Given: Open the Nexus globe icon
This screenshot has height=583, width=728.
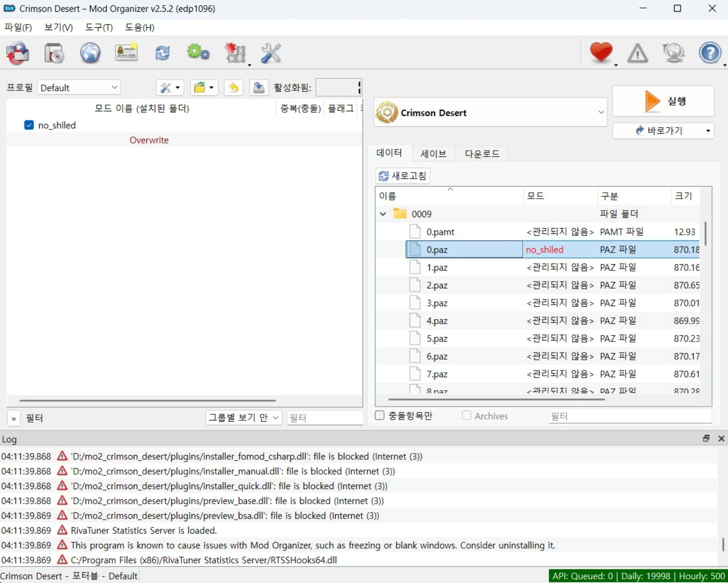Looking at the screenshot, I should [90, 53].
